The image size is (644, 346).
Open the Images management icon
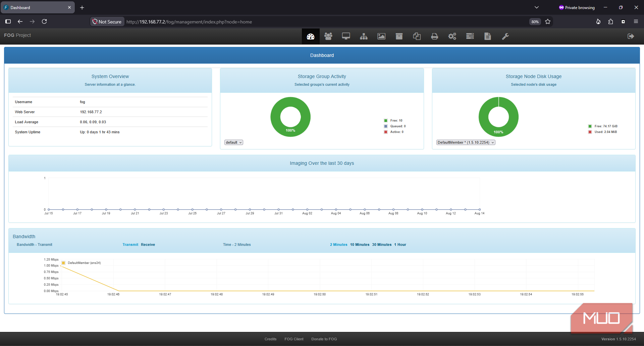pos(381,36)
